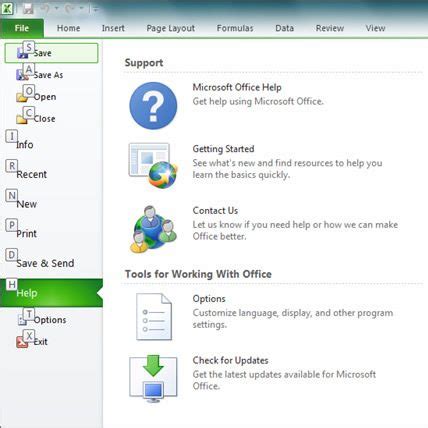Open the Page Layout ribbon tab
This screenshot has width=428, height=428.
[171, 28]
